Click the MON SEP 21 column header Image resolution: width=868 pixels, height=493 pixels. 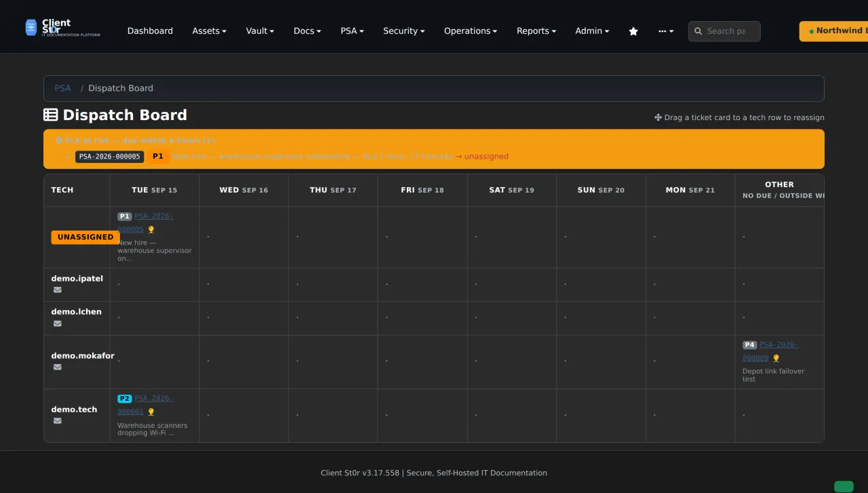pos(690,190)
